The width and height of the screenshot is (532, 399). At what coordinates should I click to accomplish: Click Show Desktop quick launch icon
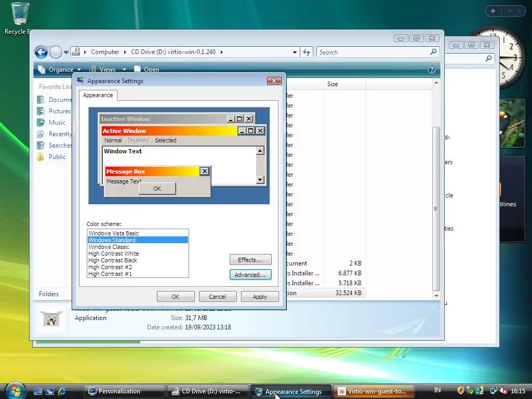(x=37, y=391)
